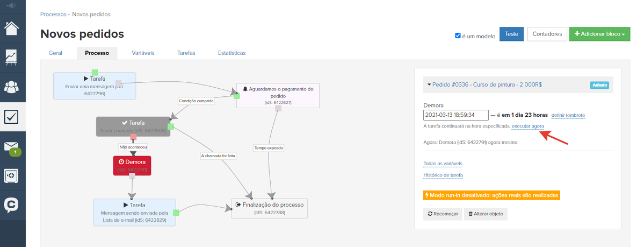Open the mail envelope icon in sidebar
The height and width of the screenshot is (247, 644).
pyautogui.click(x=12, y=146)
